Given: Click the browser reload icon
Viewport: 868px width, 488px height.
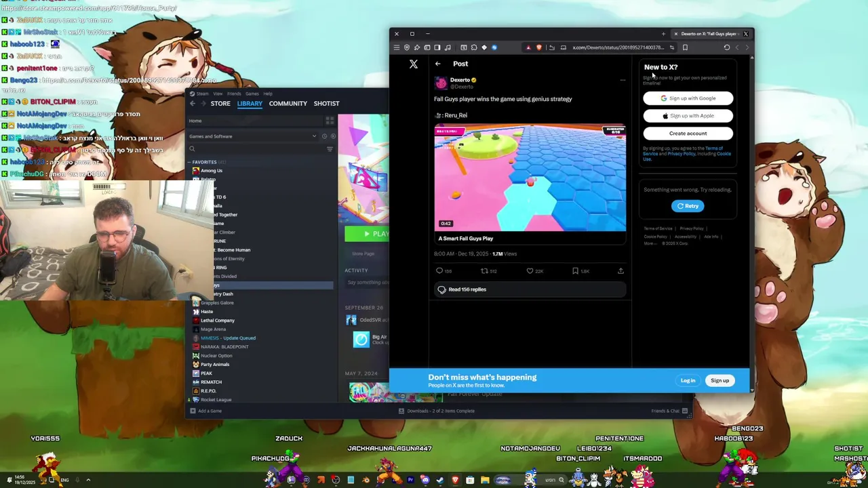Looking at the screenshot, I should click(x=727, y=47).
